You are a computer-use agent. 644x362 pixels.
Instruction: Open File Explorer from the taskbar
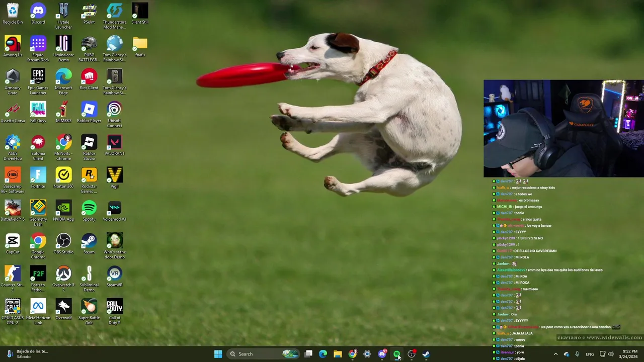pyautogui.click(x=338, y=354)
